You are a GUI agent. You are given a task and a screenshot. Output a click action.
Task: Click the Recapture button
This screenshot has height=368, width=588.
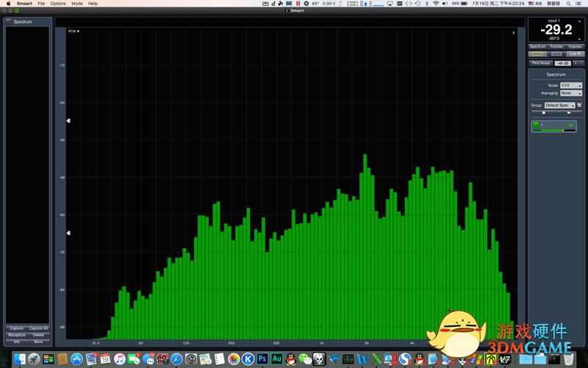[17, 335]
